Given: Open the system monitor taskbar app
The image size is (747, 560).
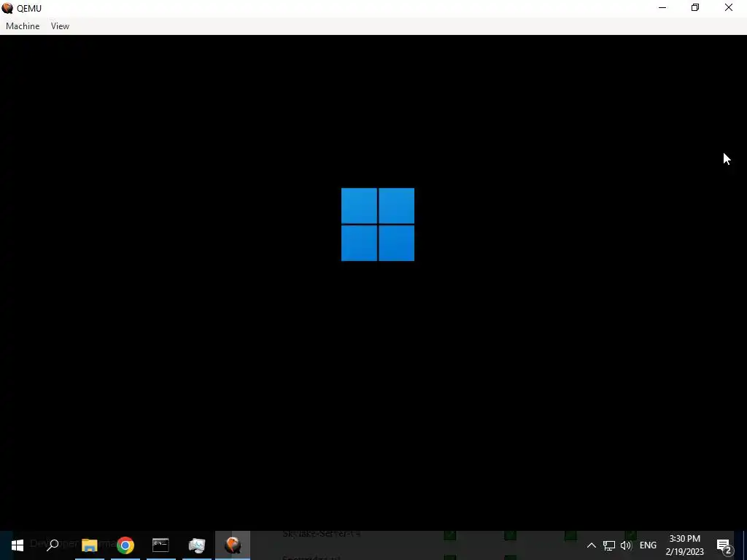Looking at the screenshot, I should point(197,545).
